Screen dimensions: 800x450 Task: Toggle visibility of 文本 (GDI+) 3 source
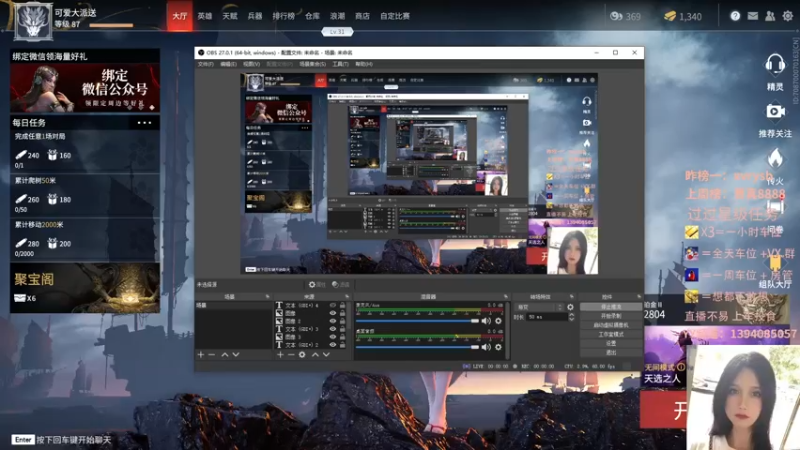[333, 329]
